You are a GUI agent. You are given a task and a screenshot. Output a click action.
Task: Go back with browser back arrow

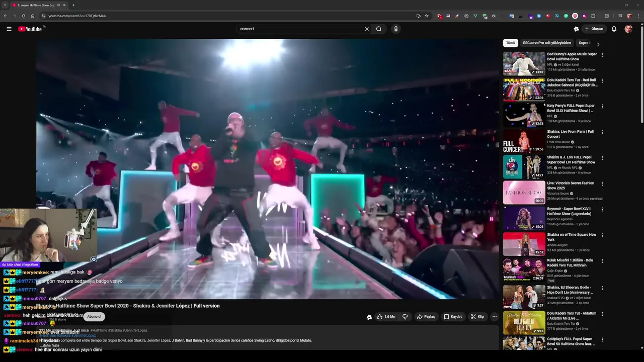5,16
